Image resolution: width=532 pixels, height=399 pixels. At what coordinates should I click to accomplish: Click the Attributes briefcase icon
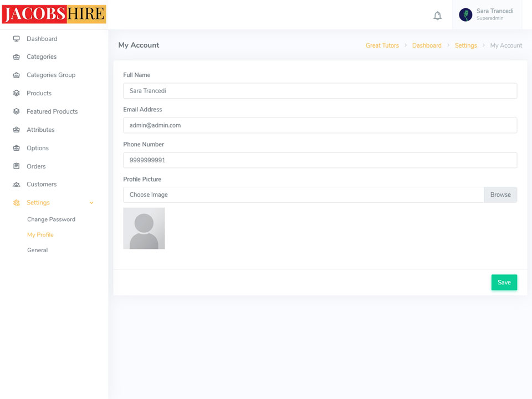coord(16,130)
